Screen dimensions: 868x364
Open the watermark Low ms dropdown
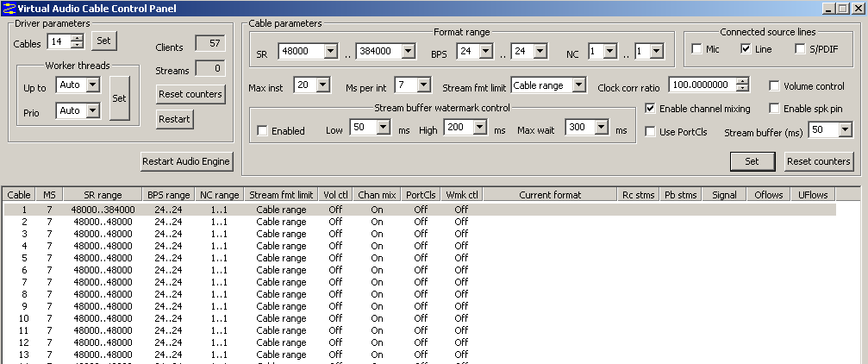(x=384, y=128)
